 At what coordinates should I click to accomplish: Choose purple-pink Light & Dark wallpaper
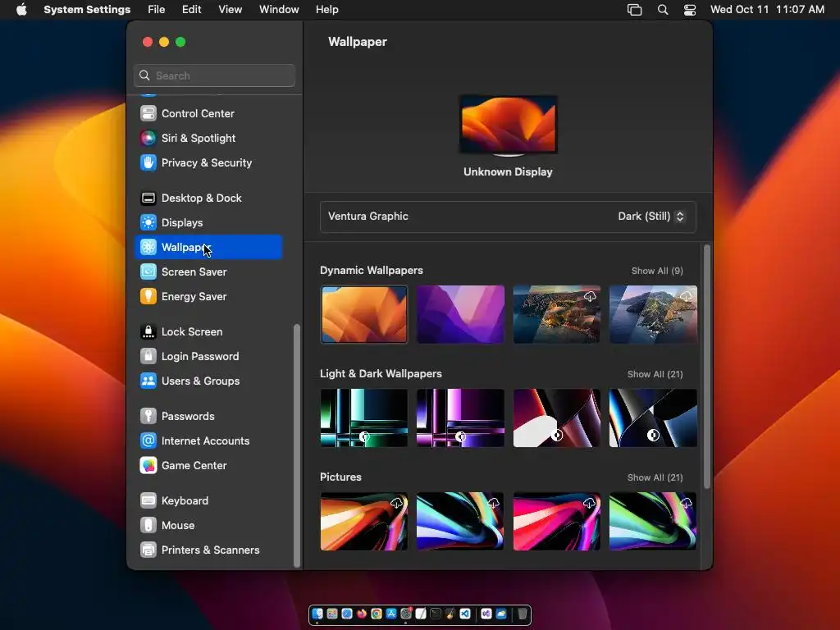(x=461, y=418)
